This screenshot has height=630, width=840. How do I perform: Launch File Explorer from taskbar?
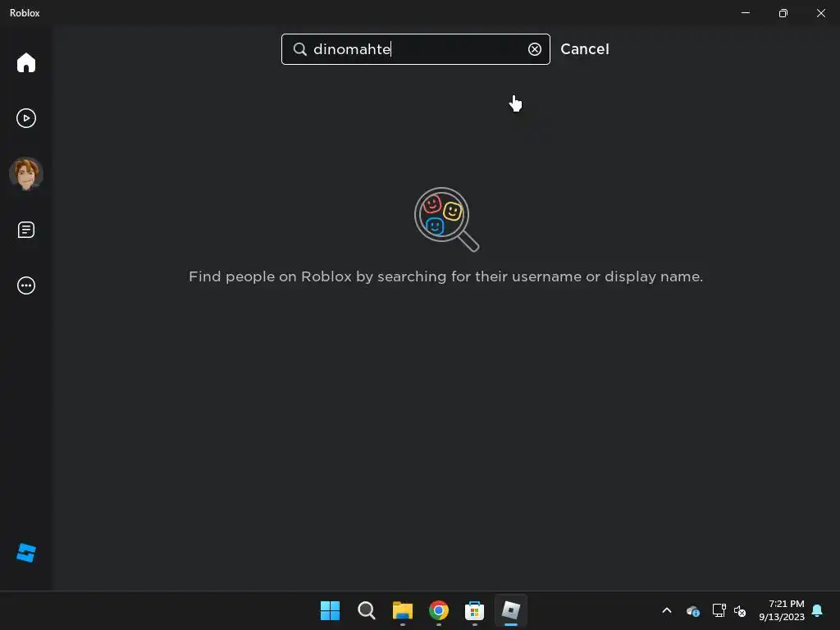402,610
